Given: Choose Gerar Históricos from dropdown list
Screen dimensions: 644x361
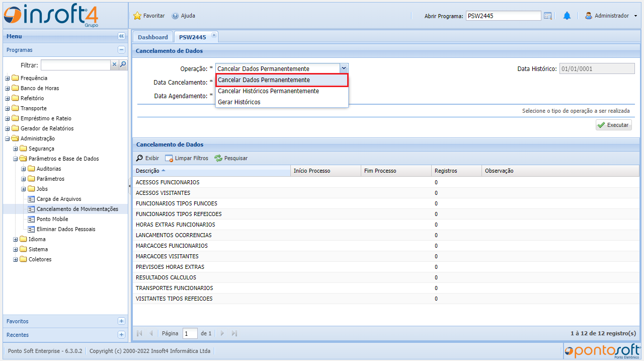Looking at the screenshot, I should [x=239, y=102].
